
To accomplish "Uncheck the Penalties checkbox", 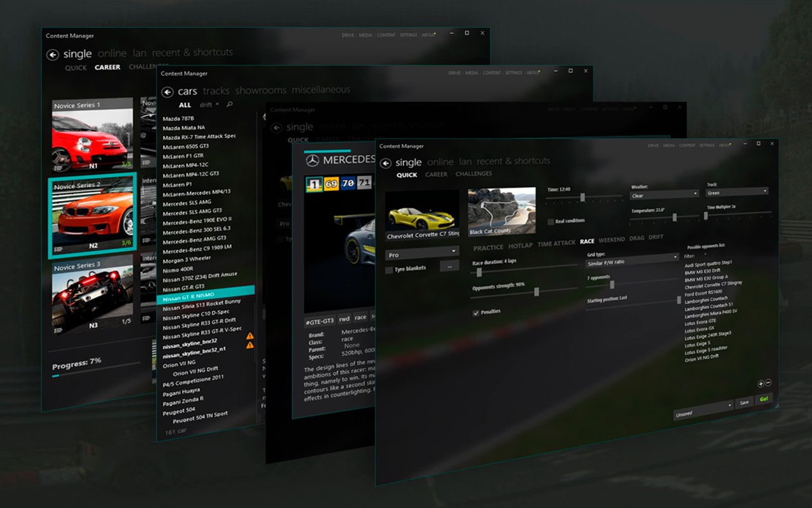I will [x=476, y=313].
